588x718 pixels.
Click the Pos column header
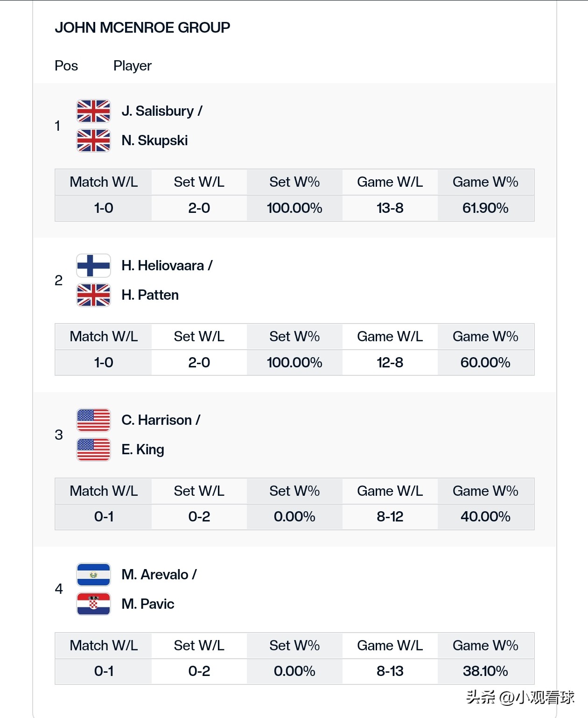pos(66,66)
